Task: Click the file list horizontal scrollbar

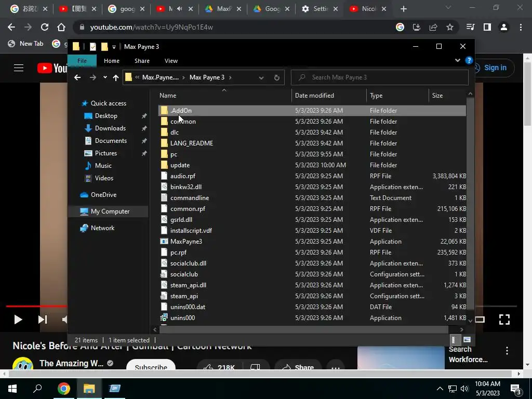Action: [303, 329]
